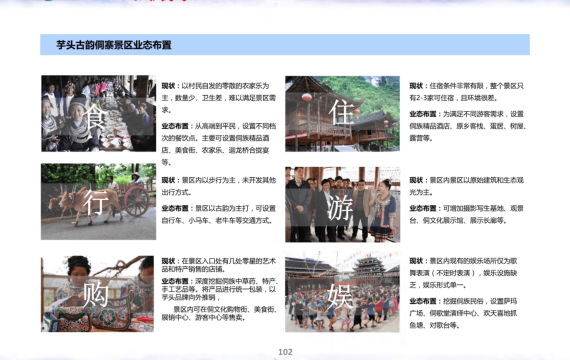This screenshot has height=360, width=570.
Task: Click the 游 tour group photo thumbnail
Action: click(342, 204)
